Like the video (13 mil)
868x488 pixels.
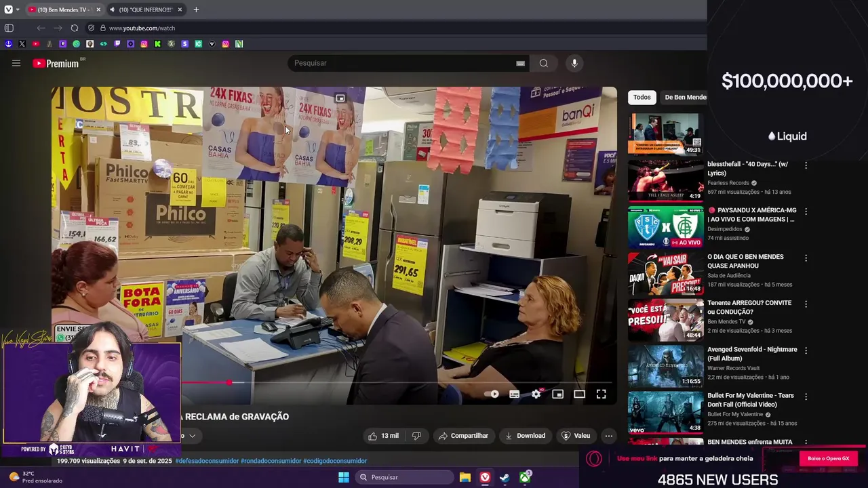pos(383,436)
